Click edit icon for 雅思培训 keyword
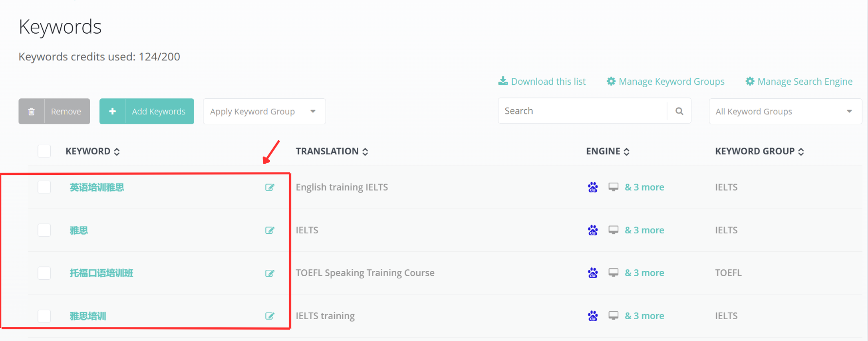The image size is (868, 341). [270, 316]
